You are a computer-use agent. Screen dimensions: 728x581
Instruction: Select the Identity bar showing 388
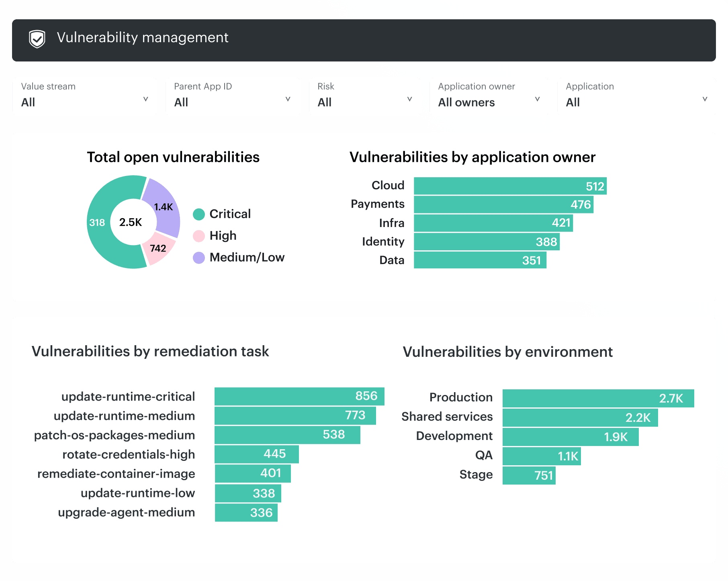487,242
